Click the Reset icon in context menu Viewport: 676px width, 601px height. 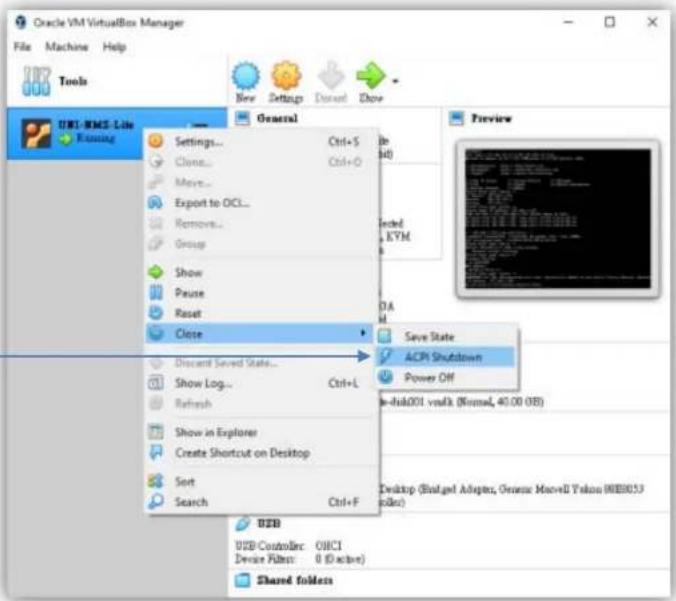click(x=156, y=313)
